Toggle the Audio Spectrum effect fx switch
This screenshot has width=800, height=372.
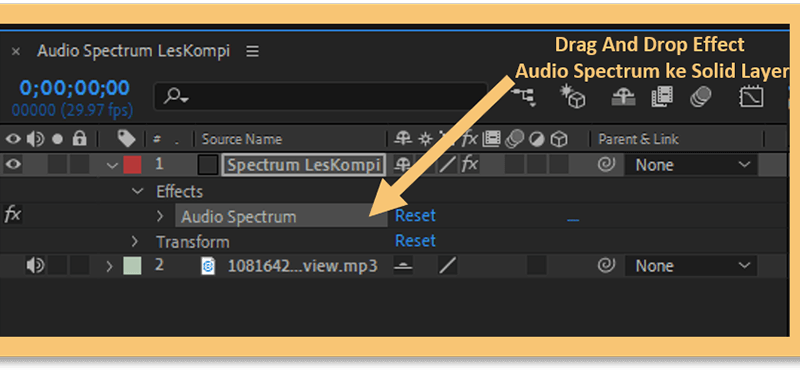pyautogui.click(x=12, y=215)
